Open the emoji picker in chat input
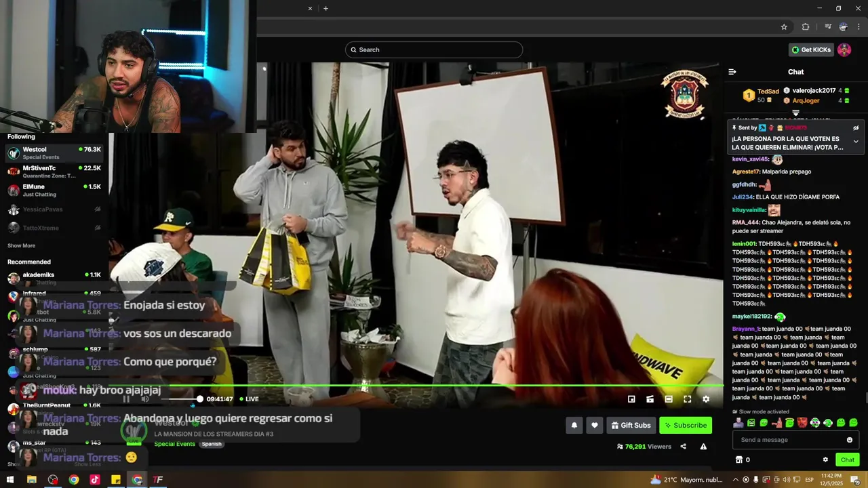This screenshot has height=488, width=868. tap(850, 440)
